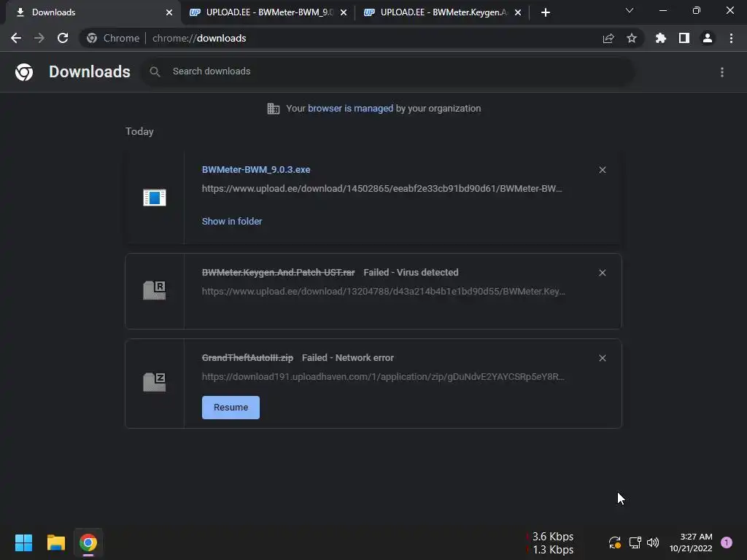
Task: Resume the GrandTheftAutoIII.zip download
Action: (231, 408)
